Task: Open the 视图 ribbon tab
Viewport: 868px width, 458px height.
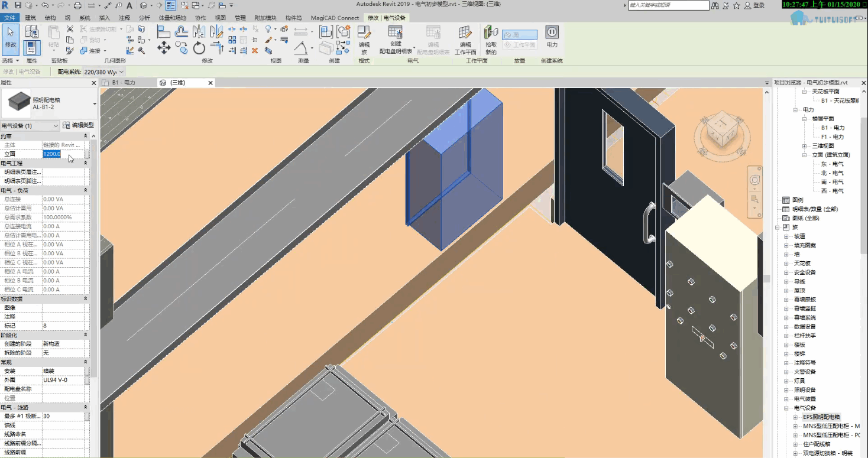Action: [220, 18]
